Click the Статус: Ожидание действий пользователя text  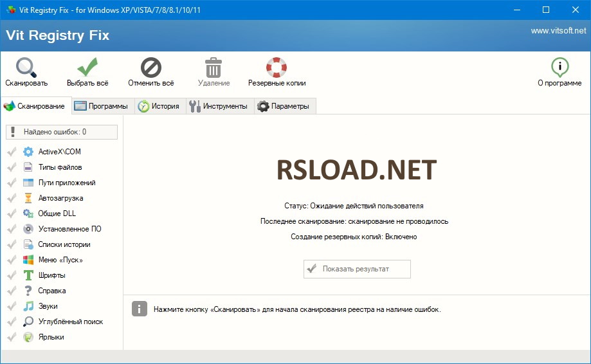[354, 206]
